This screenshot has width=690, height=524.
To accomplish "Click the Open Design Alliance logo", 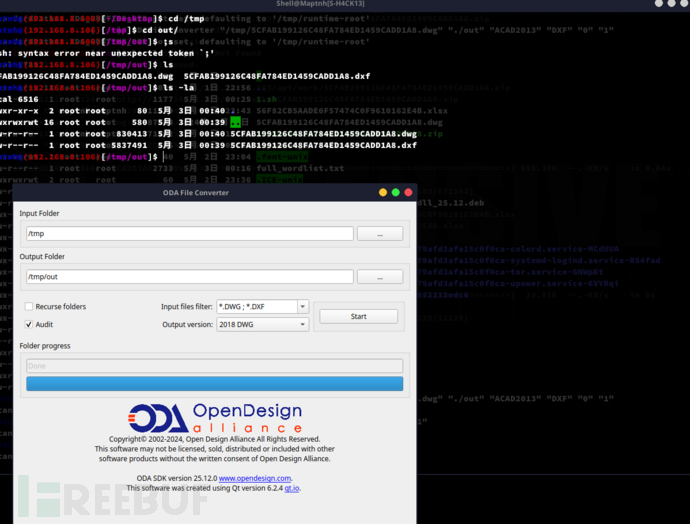I will pos(215,418).
